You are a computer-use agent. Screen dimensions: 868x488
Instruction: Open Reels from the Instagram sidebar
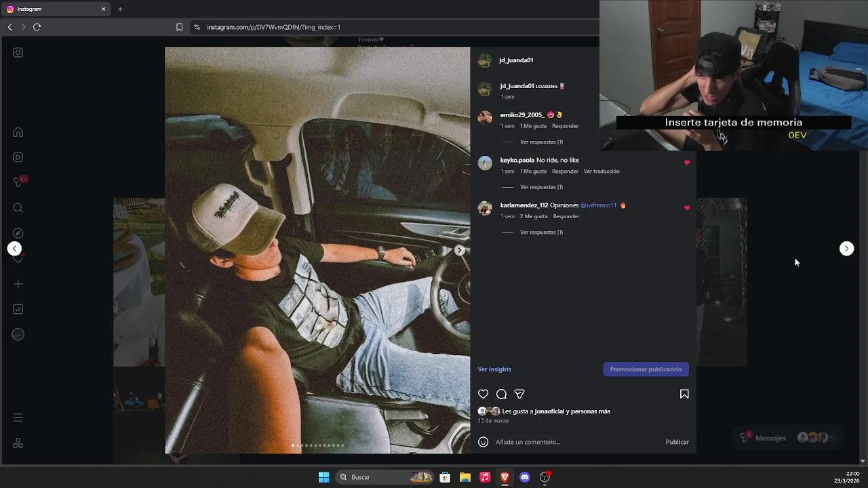coord(18,157)
